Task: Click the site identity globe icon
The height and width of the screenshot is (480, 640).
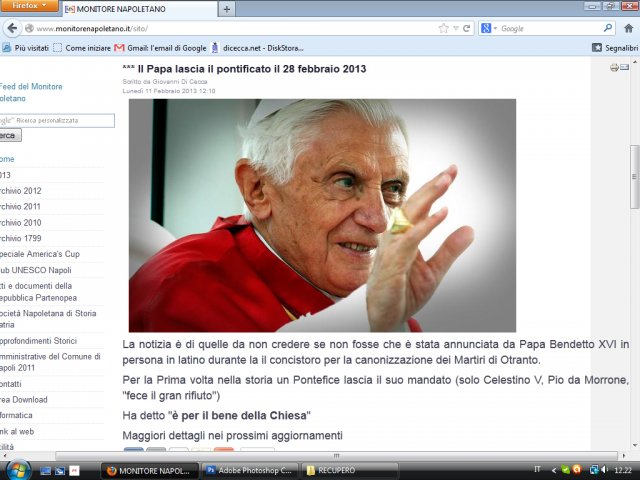Action: tap(29, 29)
